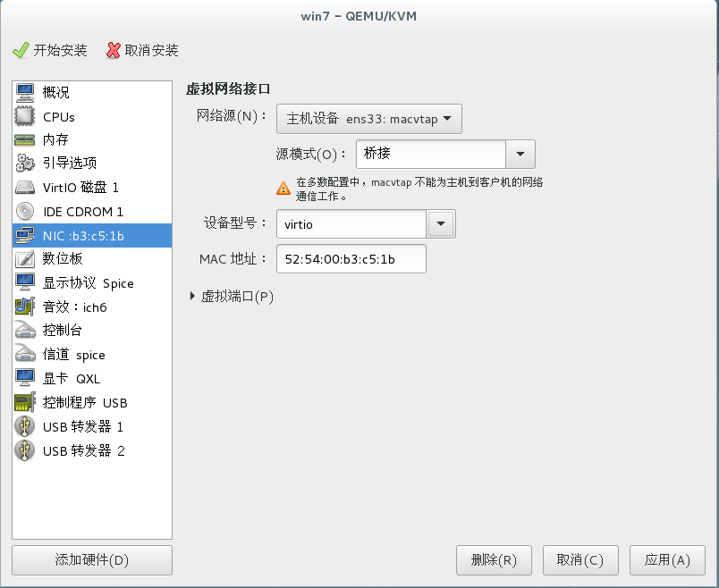Image resolution: width=719 pixels, height=588 pixels.
Task: Select the 显卡 QXL video icon
Action: 25,378
